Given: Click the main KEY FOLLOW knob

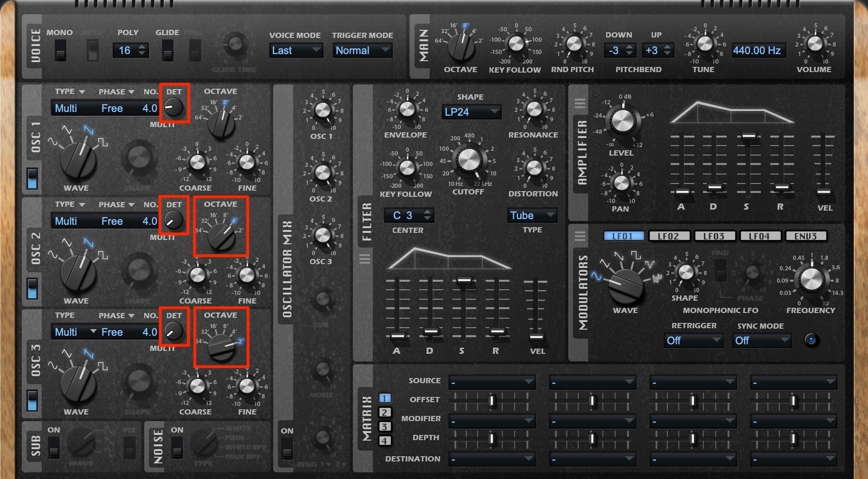Looking at the screenshot, I should tap(516, 44).
